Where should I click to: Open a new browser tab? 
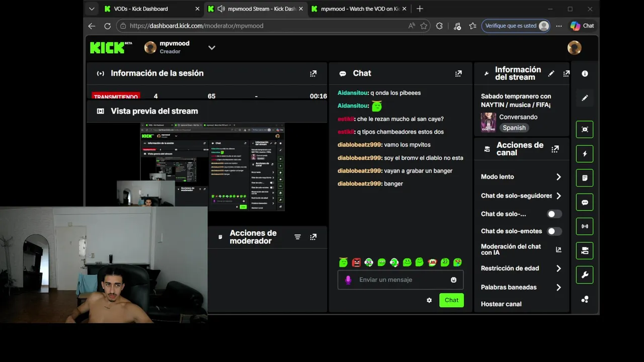420,9
